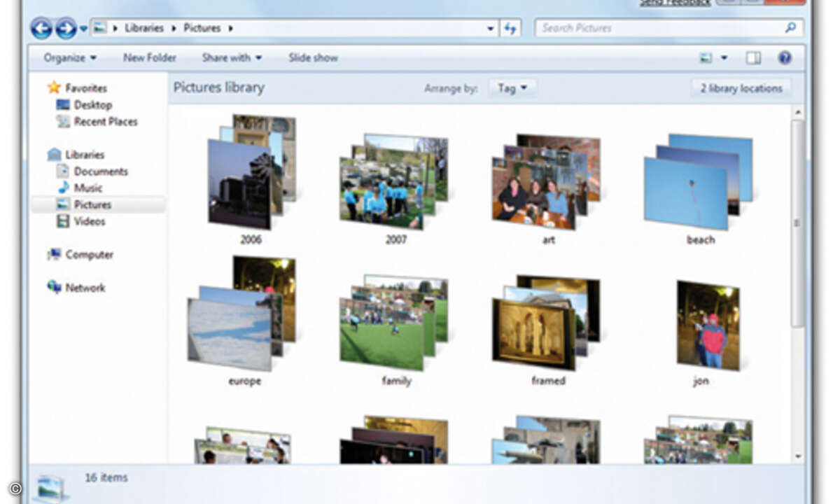This screenshot has width=840, height=504.
Task: Click the 2006 stack label
Action: [x=251, y=239]
